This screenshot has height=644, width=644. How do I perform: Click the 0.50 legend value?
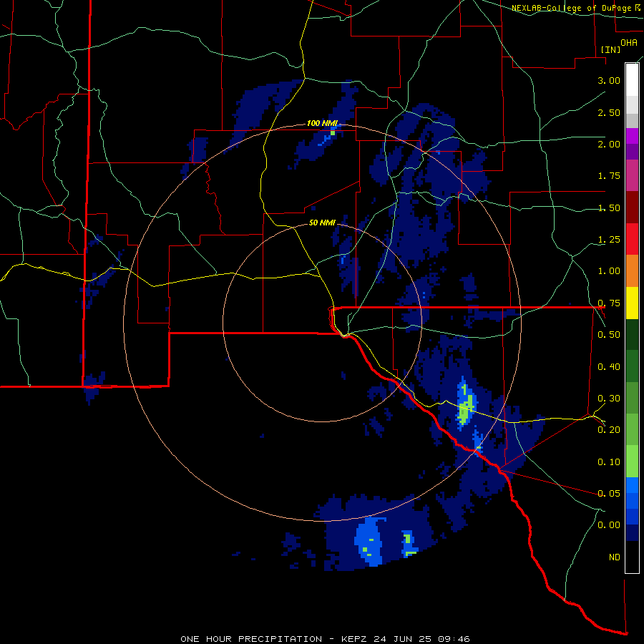609,335
